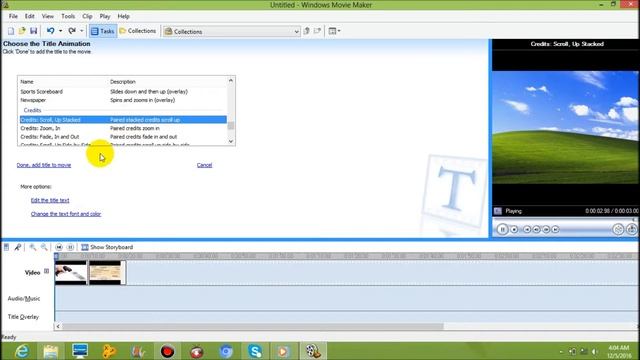Image resolution: width=640 pixels, height=360 pixels.
Task: Stop the preview playback
Action: click(x=514, y=230)
